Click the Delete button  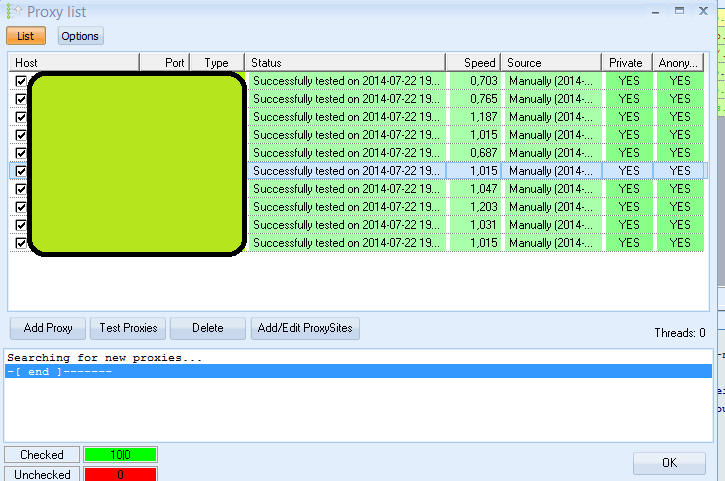207,328
